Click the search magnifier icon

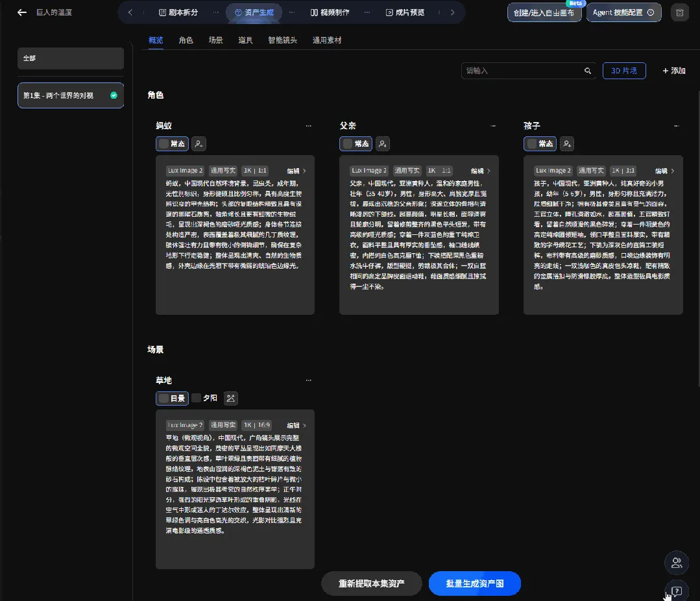[588, 71]
